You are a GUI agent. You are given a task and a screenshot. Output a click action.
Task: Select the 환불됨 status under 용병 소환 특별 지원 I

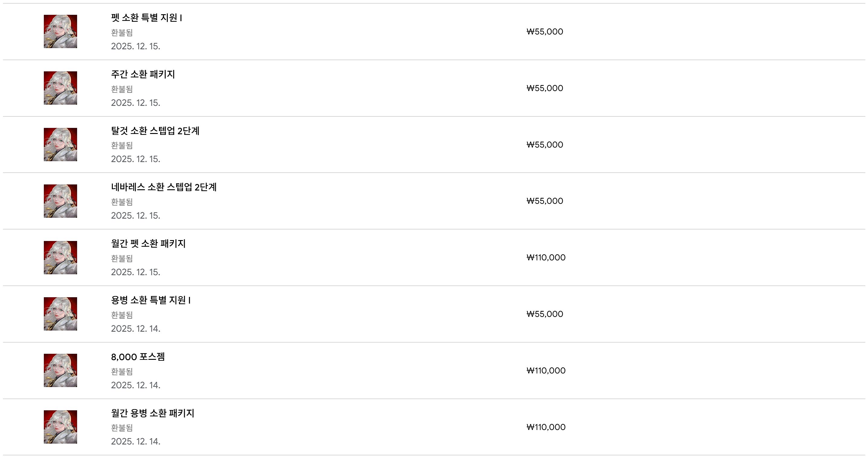(x=122, y=315)
